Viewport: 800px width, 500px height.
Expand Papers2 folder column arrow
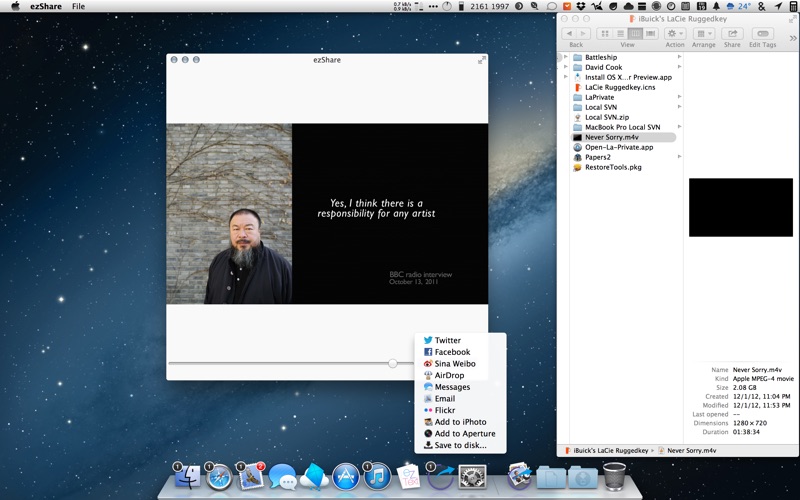tap(679, 157)
